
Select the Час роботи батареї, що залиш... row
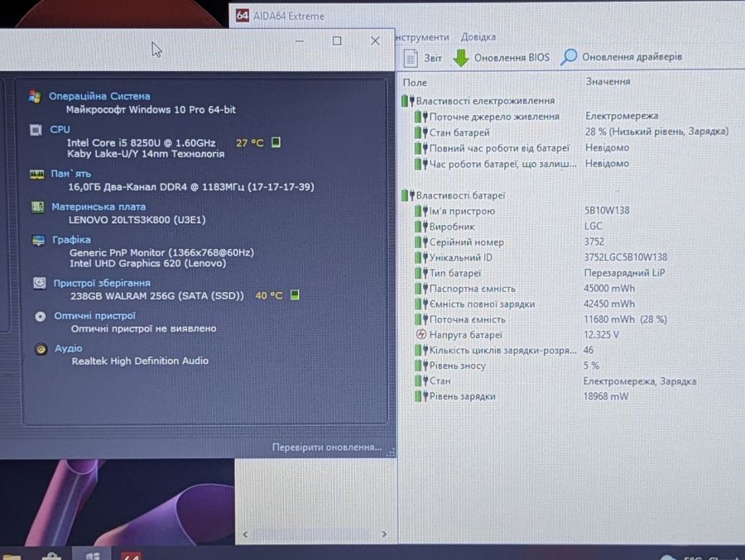point(521,164)
